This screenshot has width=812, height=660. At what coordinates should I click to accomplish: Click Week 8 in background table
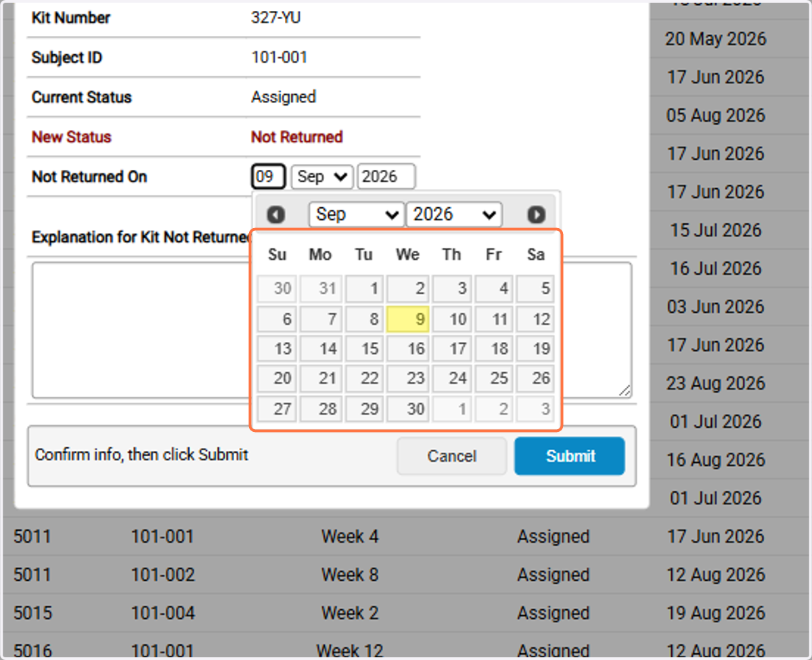(350, 575)
